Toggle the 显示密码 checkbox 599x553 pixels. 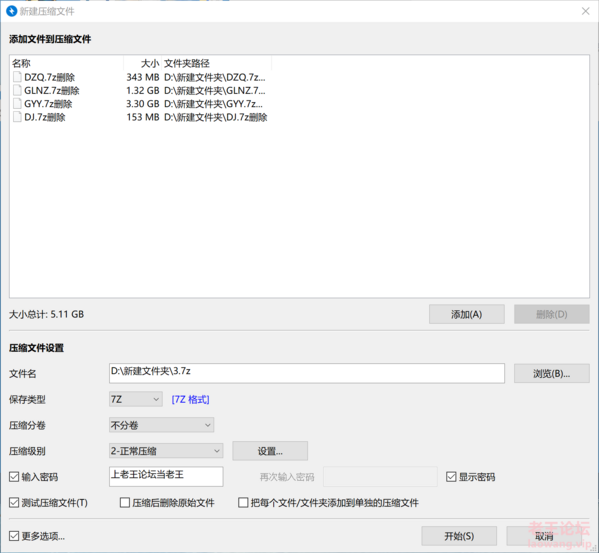tap(451, 477)
